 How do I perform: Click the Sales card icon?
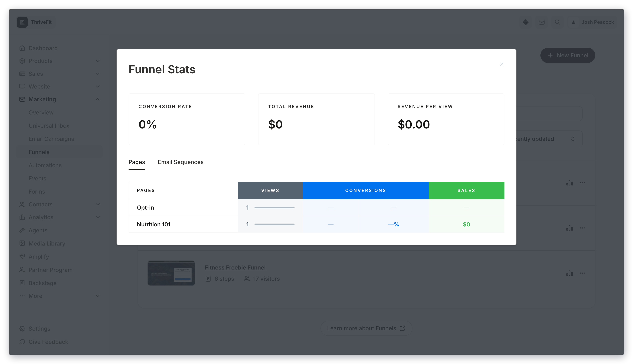pos(22,74)
